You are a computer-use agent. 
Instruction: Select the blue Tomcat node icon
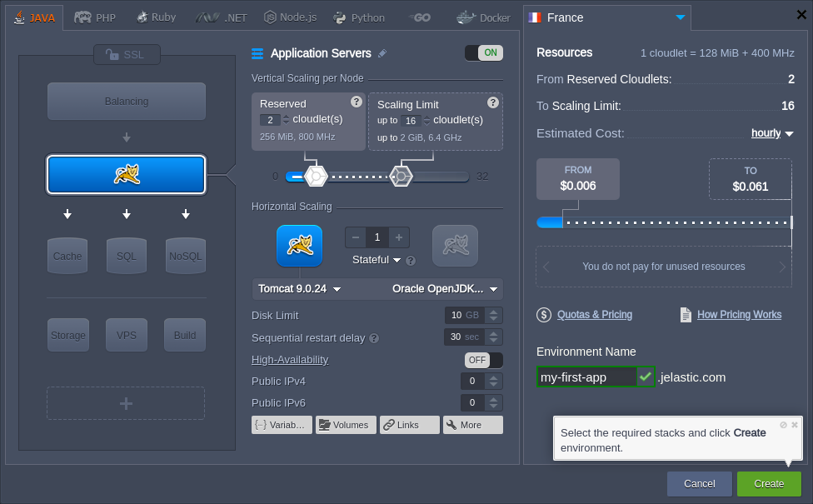(x=299, y=246)
